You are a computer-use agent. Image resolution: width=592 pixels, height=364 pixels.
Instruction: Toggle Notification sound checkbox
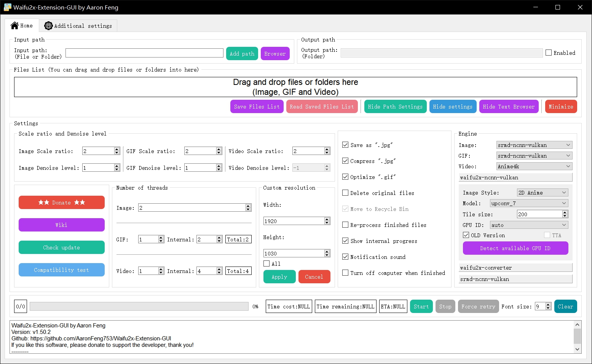coord(345,257)
